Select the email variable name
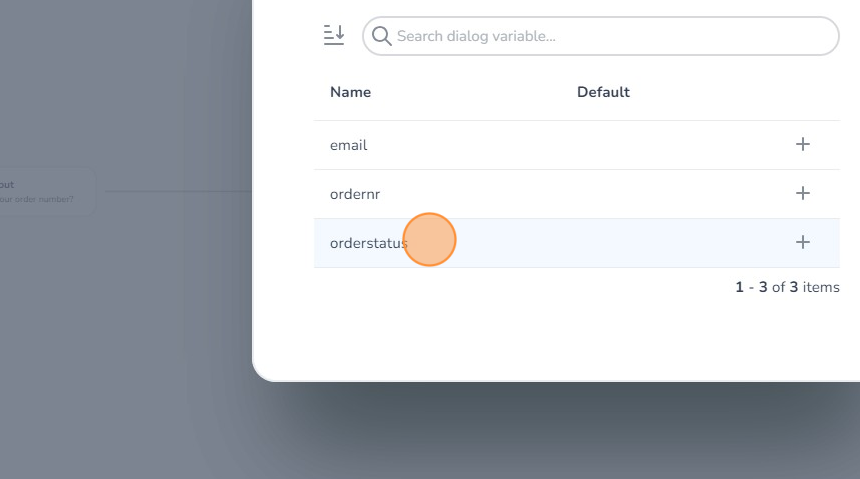Viewport: 860px width, 479px height. (348, 145)
